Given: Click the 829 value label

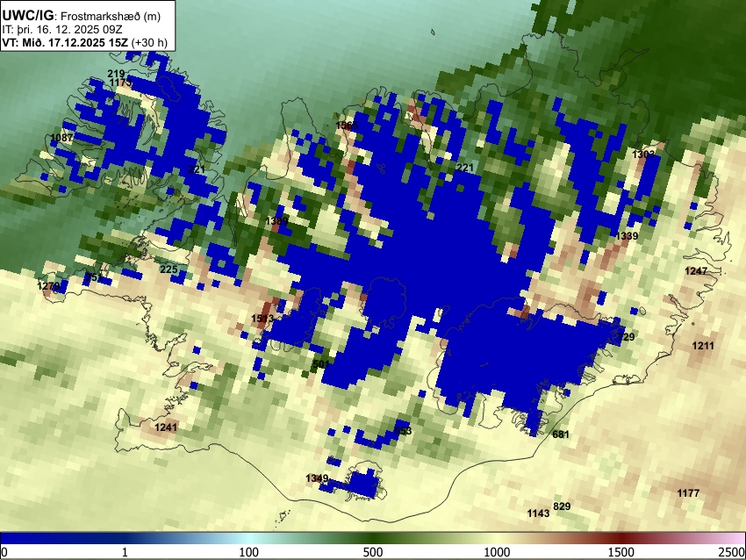Looking at the screenshot, I should tap(562, 506).
